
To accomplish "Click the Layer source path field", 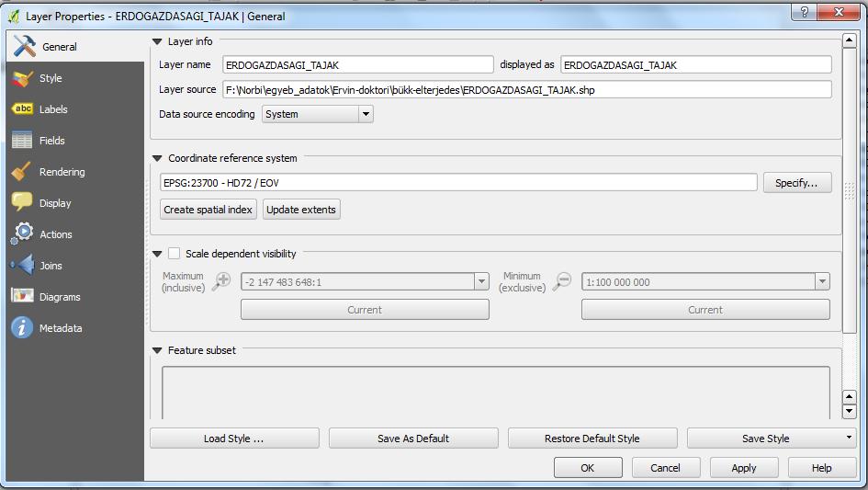I will pyautogui.click(x=527, y=90).
